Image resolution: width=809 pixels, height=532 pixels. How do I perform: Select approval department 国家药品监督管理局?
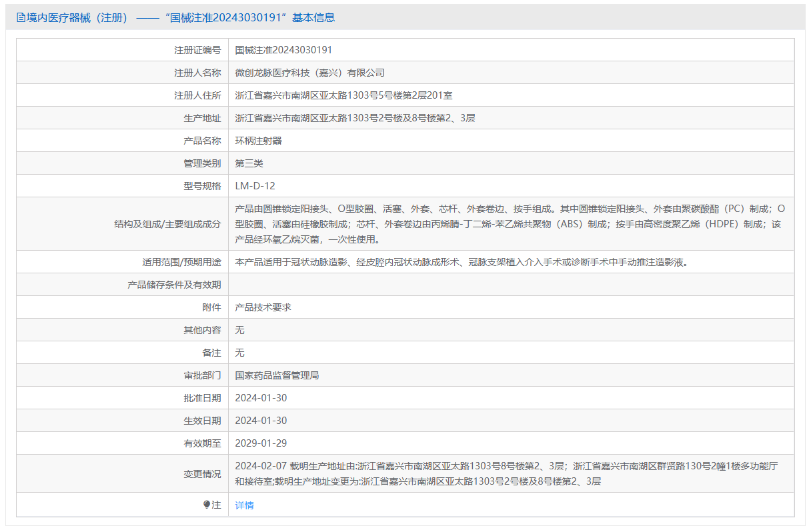[277, 375]
